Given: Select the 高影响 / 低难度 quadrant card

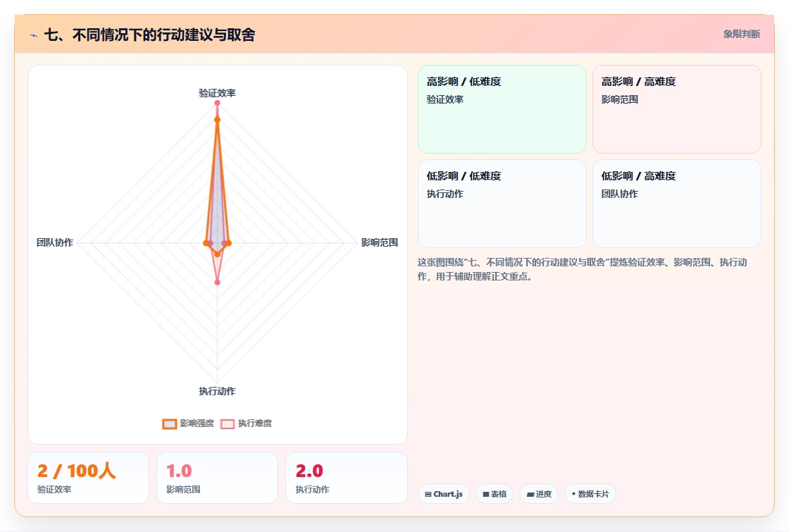Looking at the screenshot, I should click(x=502, y=109).
